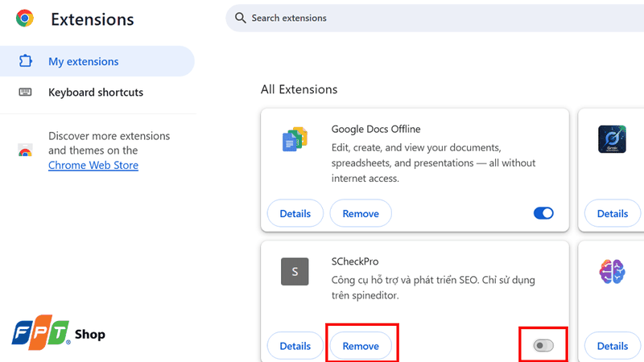644x362 pixels.
Task: Click the All Extensions heading
Action: pos(299,89)
